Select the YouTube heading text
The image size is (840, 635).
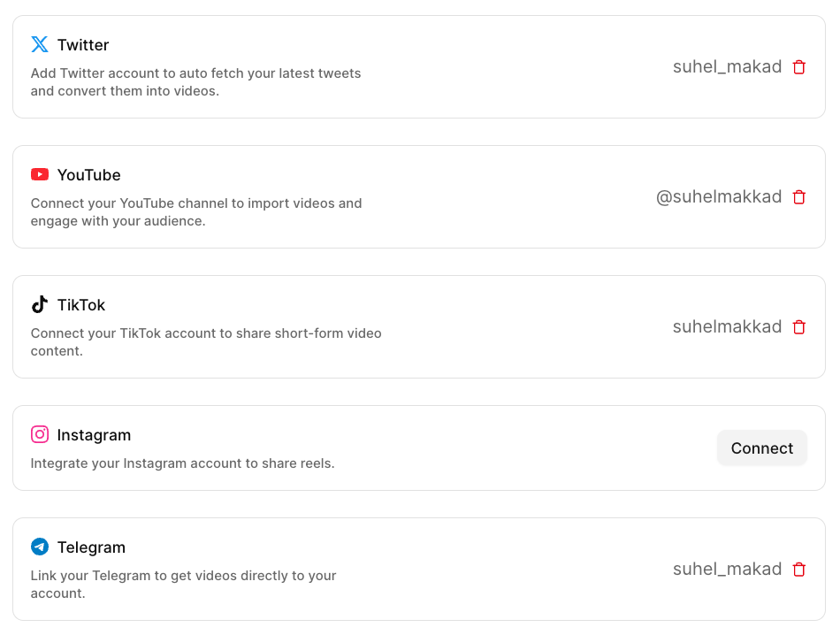[89, 175]
